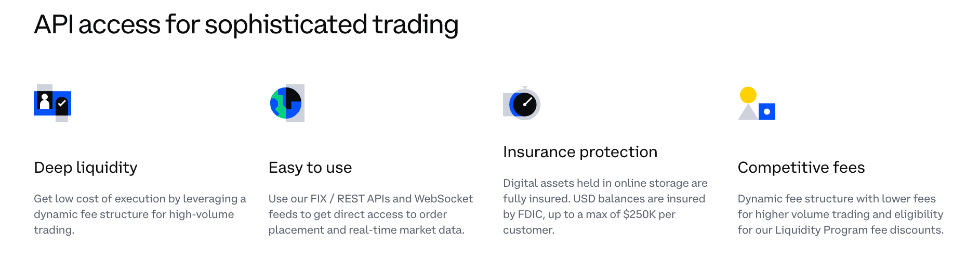Screen dimensions: 980x256
Task: Select the Insurance protection heading
Action: tap(580, 152)
